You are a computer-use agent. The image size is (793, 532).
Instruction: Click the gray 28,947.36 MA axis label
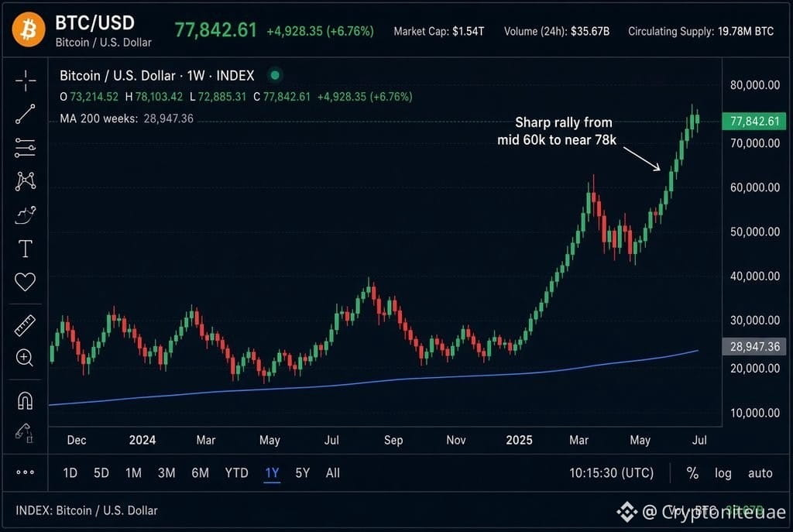click(x=754, y=346)
